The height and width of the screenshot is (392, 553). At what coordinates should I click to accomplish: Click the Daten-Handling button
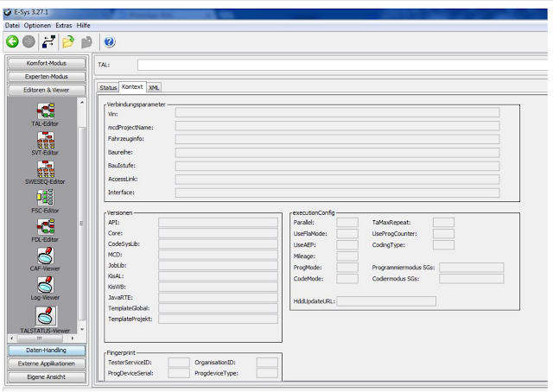point(46,350)
